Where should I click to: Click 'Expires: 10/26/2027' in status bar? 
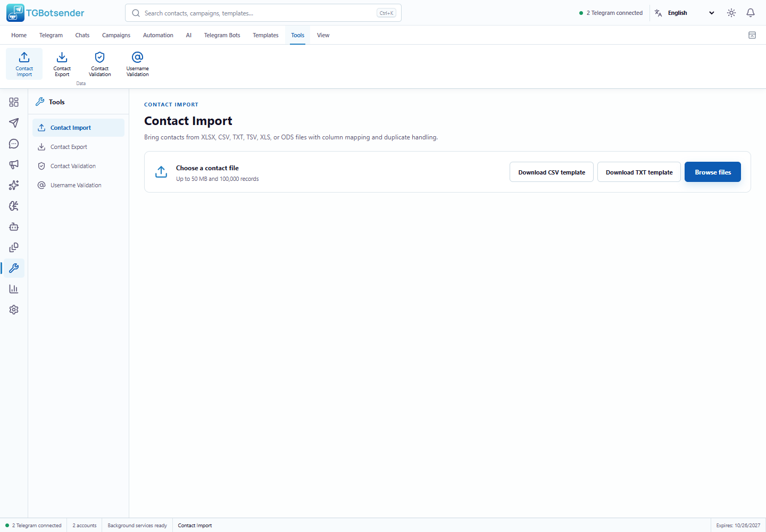tap(738, 526)
